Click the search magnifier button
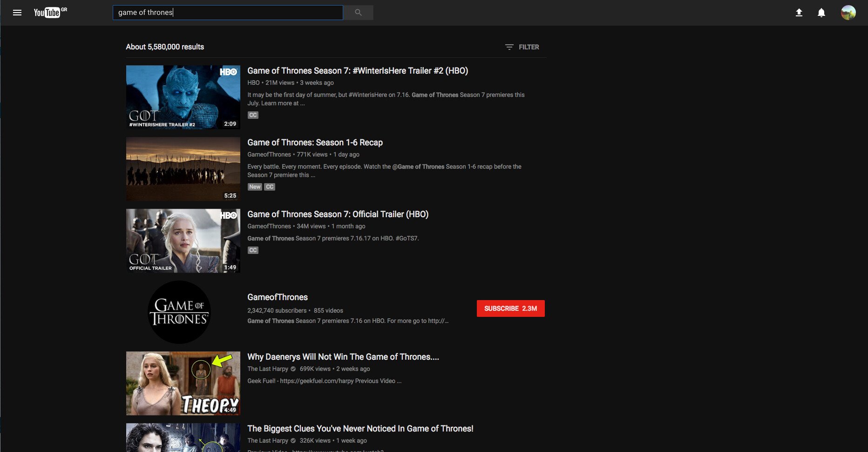Screen dimensions: 868x452 click(358, 13)
